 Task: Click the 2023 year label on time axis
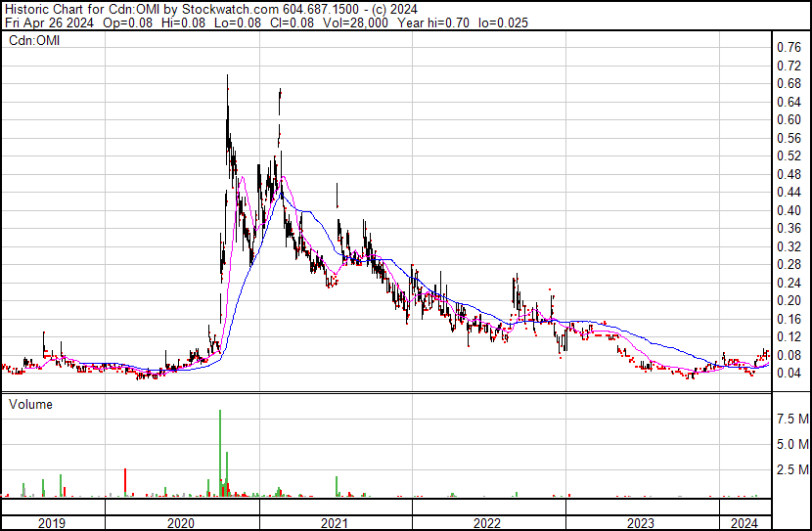pyautogui.click(x=641, y=523)
